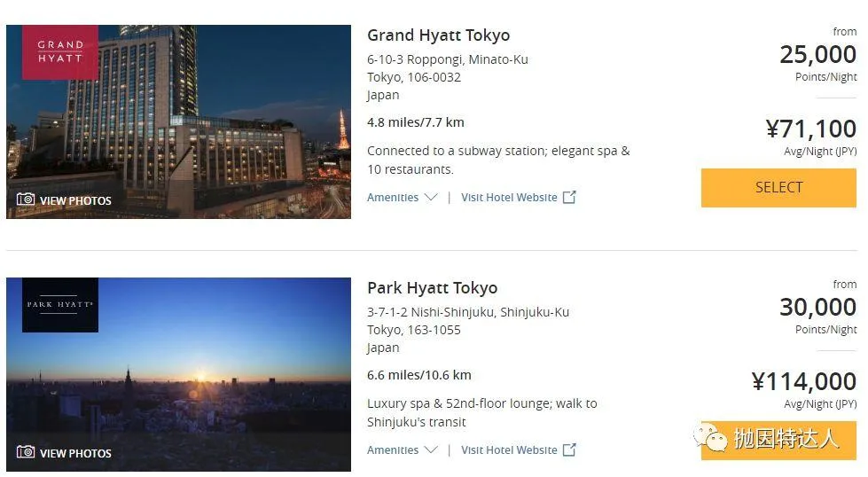View photos of Grand Hyatt Tokyo

[x=75, y=200]
